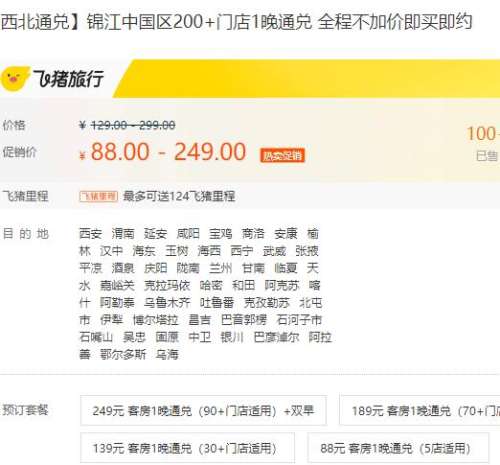Click destination 石河子市
The image size is (500, 465).
coord(299,320)
